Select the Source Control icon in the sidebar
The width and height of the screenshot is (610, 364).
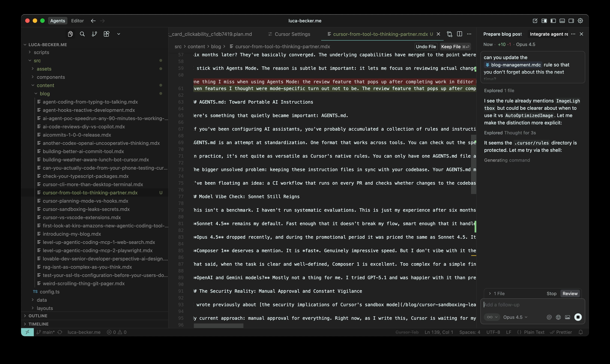(94, 34)
